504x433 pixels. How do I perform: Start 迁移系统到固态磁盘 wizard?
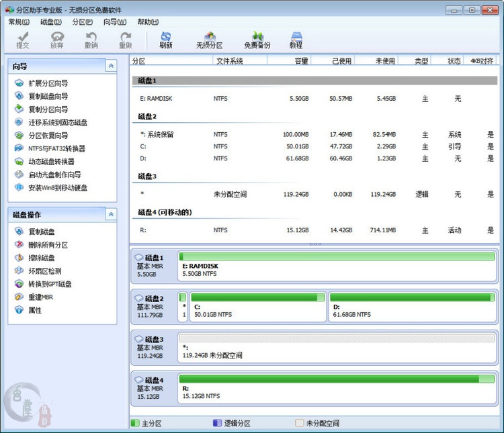[57, 122]
